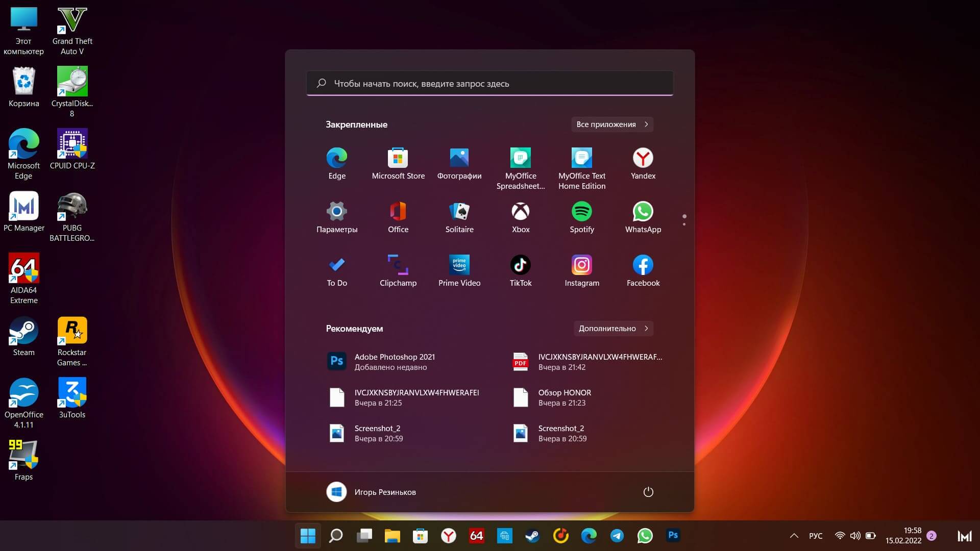Viewport: 980px width, 551px height.
Task: Show hidden tray icons chevron
Action: [x=794, y=536]
